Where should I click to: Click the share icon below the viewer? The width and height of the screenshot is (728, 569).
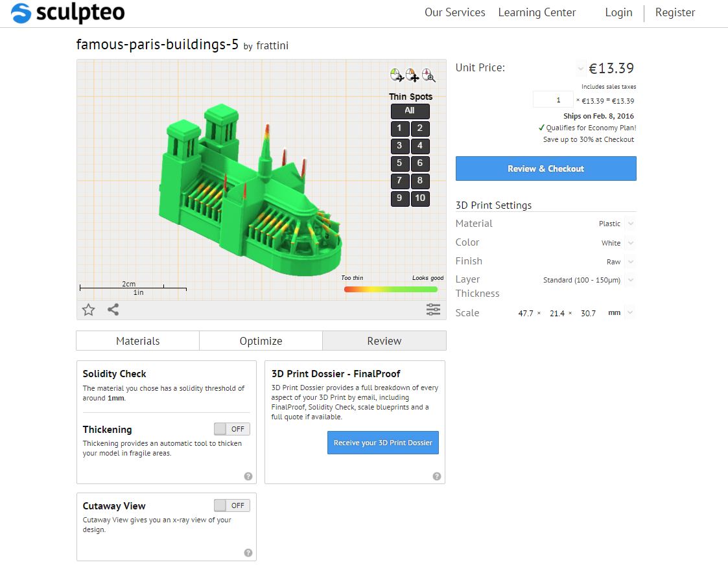113,310
